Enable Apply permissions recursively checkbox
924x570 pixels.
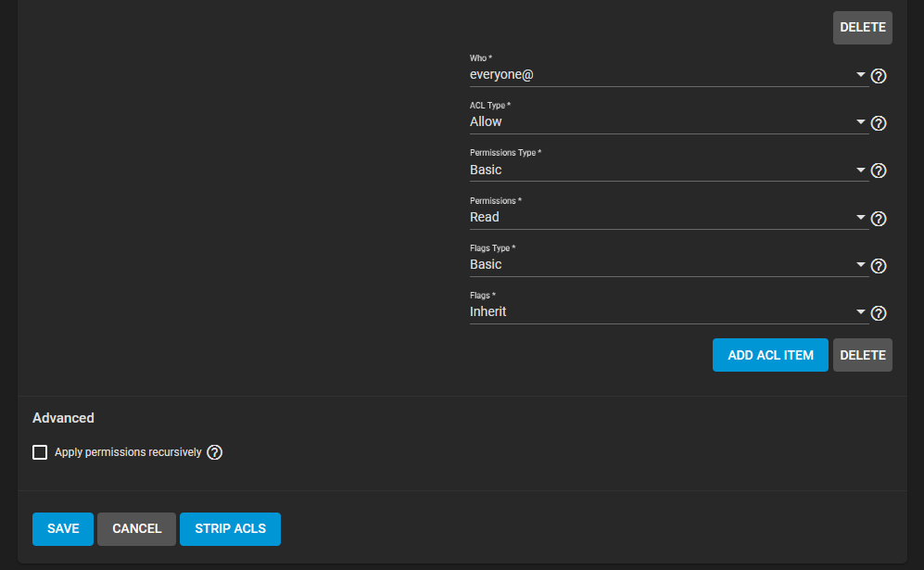pyautogui.click(x=40, y=452)
